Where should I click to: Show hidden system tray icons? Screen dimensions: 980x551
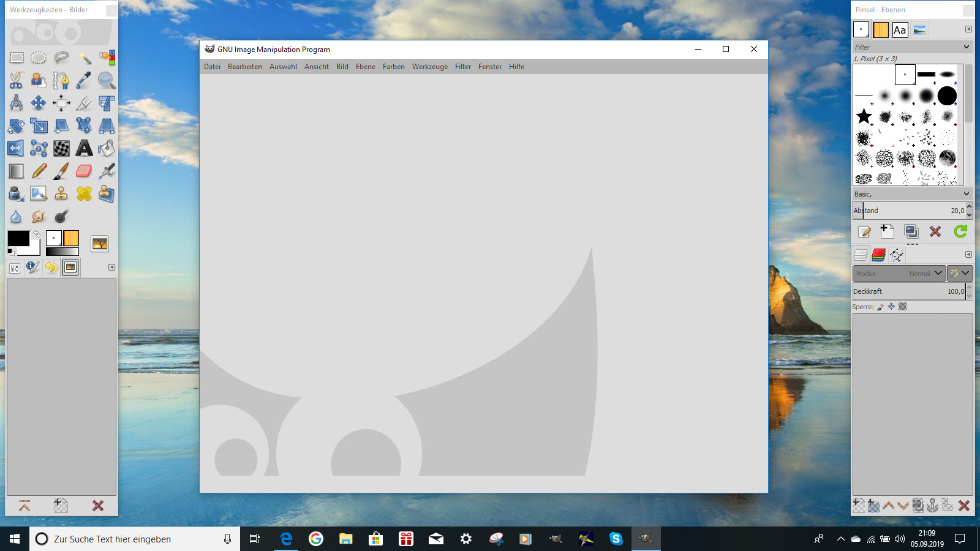pyautogui.click(x=840, y=539)
